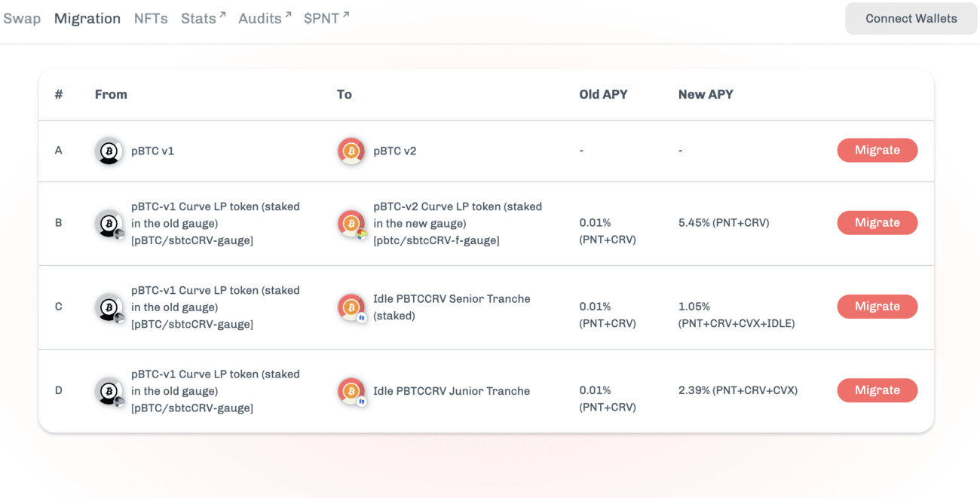
Task: Open the $PNT external link
Action: [x=326, y=19]
